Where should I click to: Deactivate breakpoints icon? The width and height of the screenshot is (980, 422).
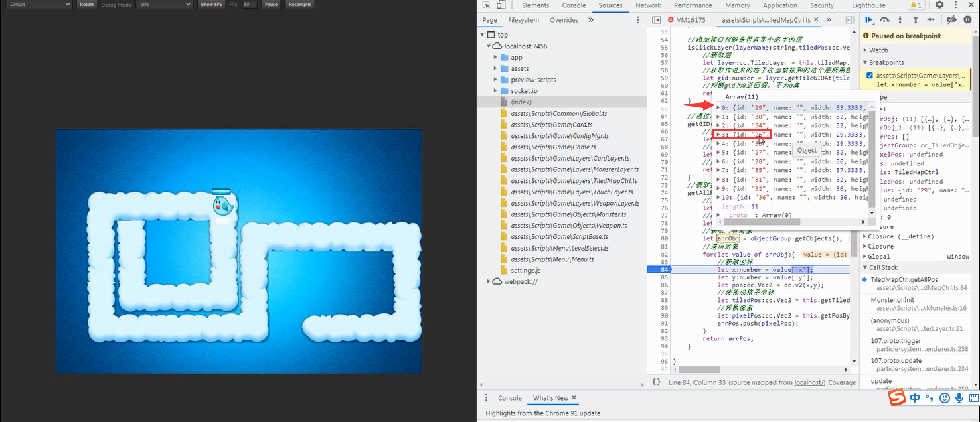click(951, 20)
